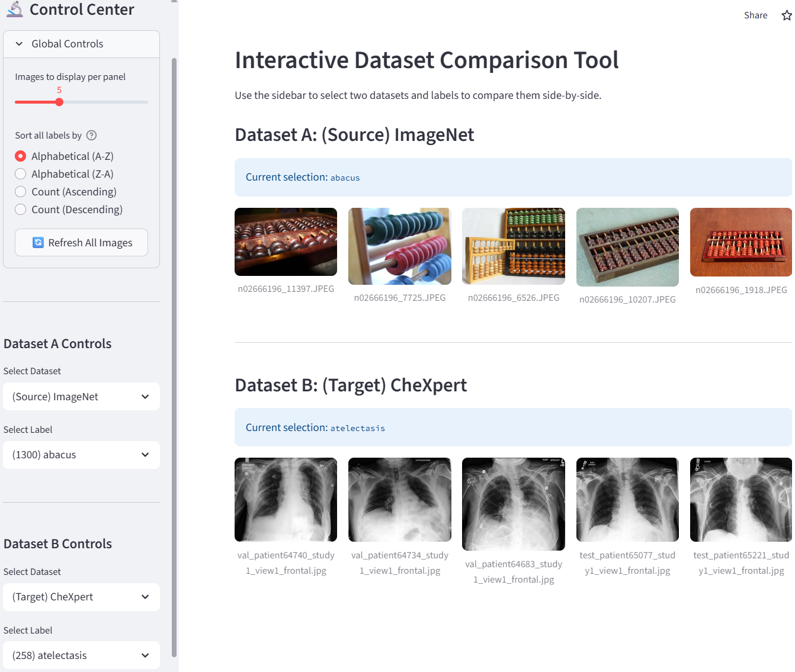The image size is (795, 672).
Task: Click abacus thumbnail n02666196_6526.JPEG
Action: (x=514, y=246)
